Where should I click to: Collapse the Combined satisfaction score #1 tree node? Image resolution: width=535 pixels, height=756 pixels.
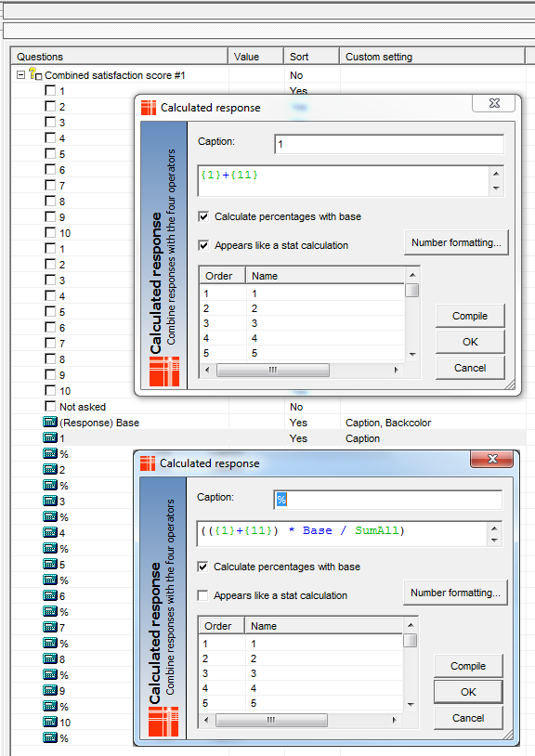[x=20, y=74]
